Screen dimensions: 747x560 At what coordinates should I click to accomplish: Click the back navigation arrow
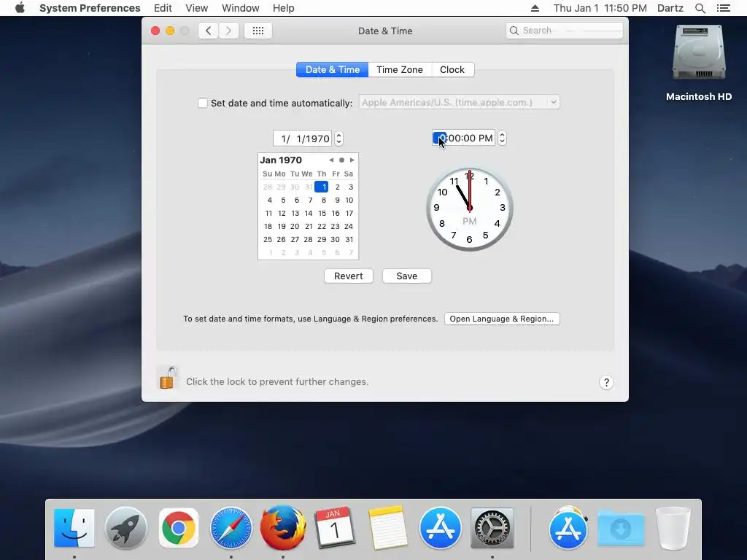208,31
